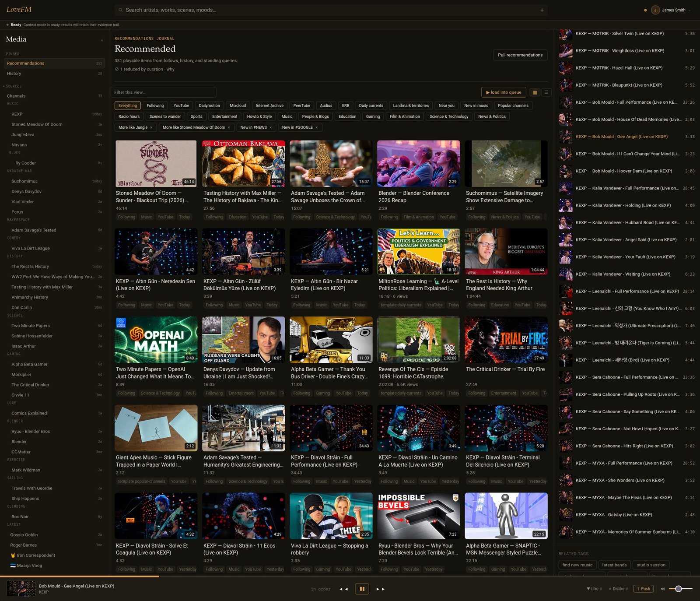This screenshot has height=601, width=700.
Task: Open the Impossible Bevels video thumbnail
Action: point(419,516)
